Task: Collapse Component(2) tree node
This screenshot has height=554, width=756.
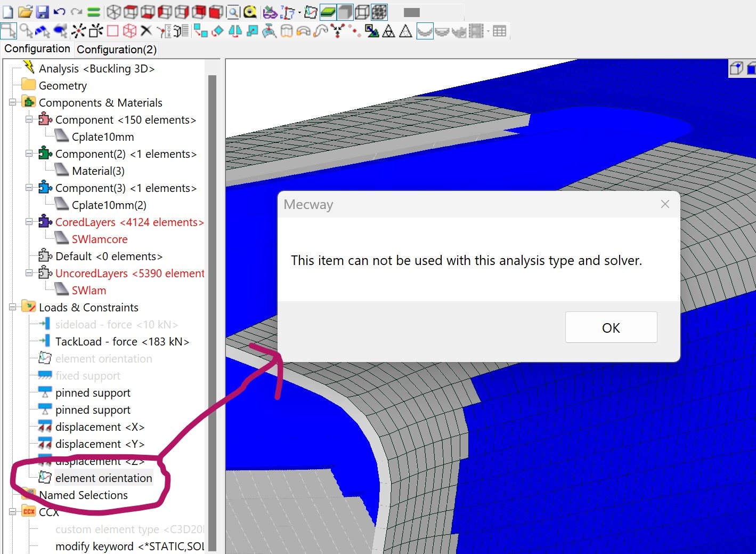Action: tap(29, 154)
